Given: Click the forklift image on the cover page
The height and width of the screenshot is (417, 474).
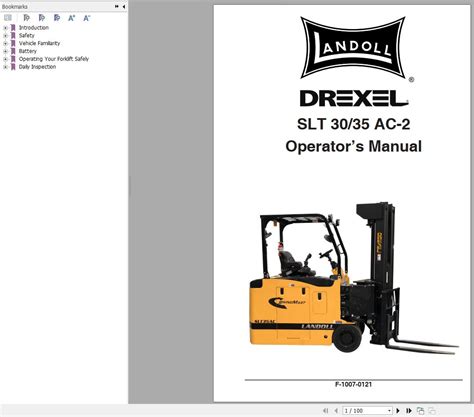Looking at the screenshot, I should (354, 278).
